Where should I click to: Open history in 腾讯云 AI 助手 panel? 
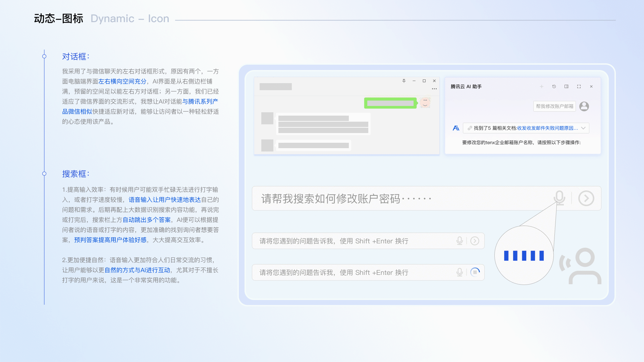(554, 86)
